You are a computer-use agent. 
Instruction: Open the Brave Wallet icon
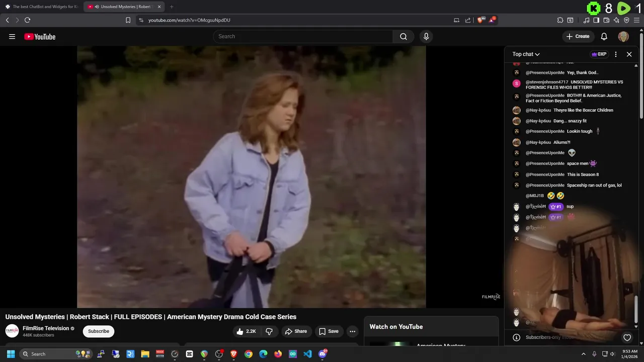coord(606,20)
